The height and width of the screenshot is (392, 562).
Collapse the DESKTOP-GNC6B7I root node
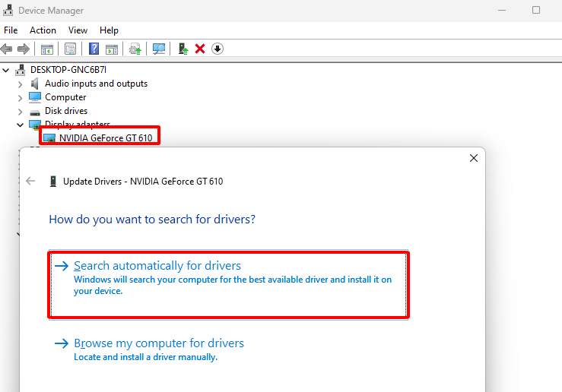pos(6,70)
